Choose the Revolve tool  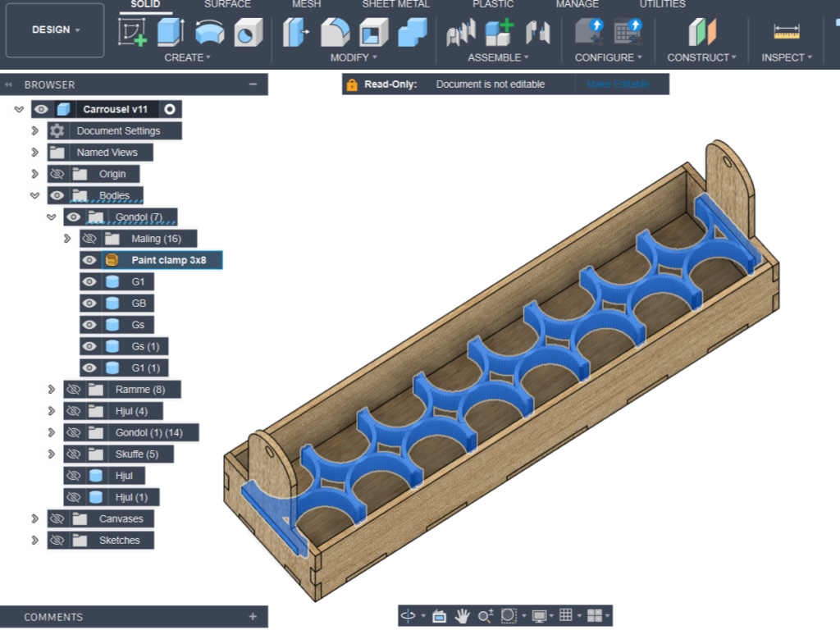pyautogui.click(x=209, y=32)
